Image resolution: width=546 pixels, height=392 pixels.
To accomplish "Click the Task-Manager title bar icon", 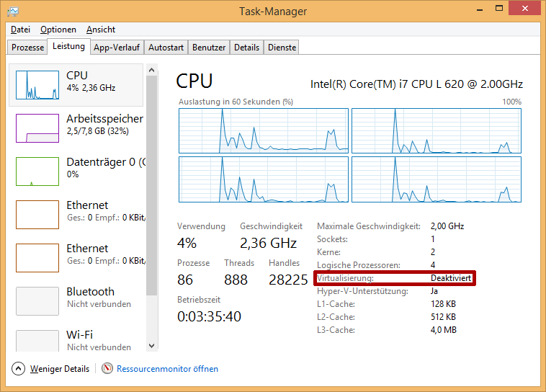I will (x=12, y=12).
